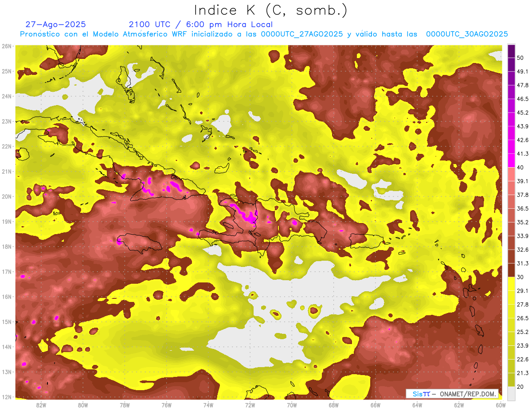Click the '62W' longitude label

[458, 405]
